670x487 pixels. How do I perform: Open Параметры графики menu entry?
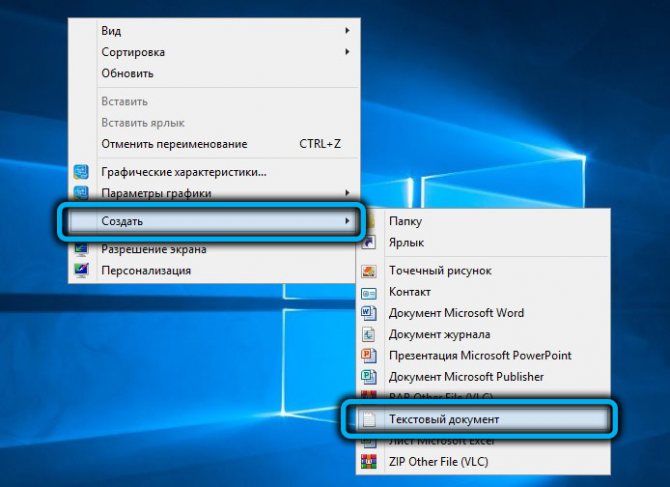click(214, 193)
